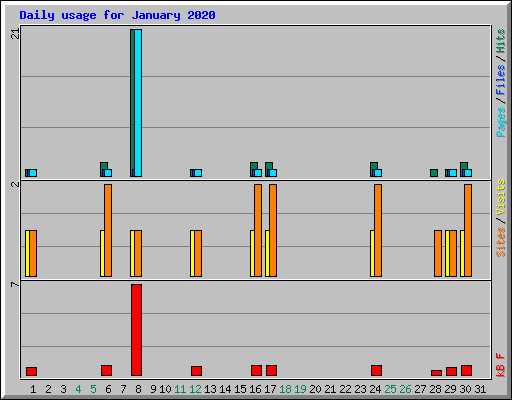Click the 'Pages' legend label

[500, 122]
